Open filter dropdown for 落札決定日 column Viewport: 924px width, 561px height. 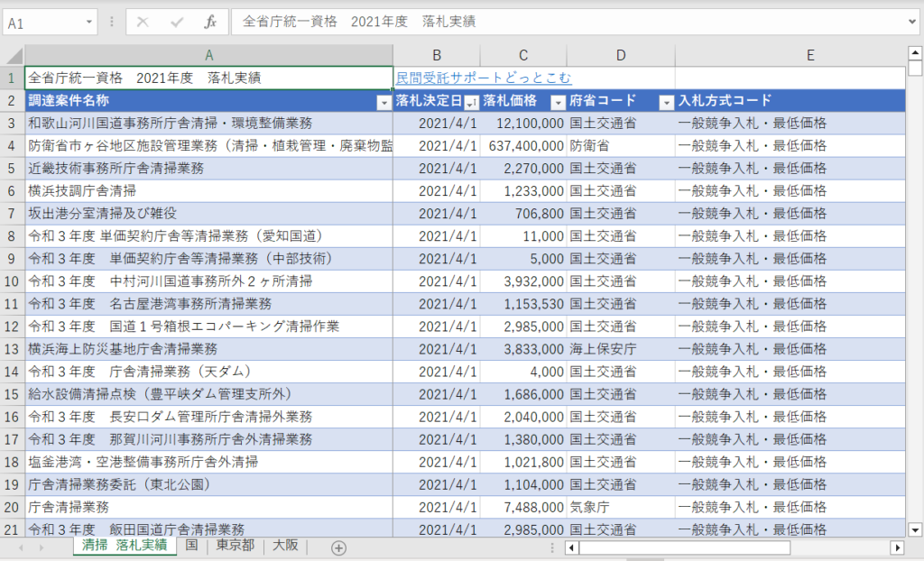coord(470,102)
